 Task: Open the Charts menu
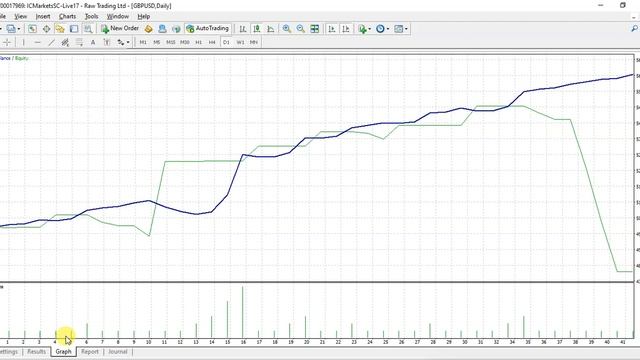click(67, 16)
